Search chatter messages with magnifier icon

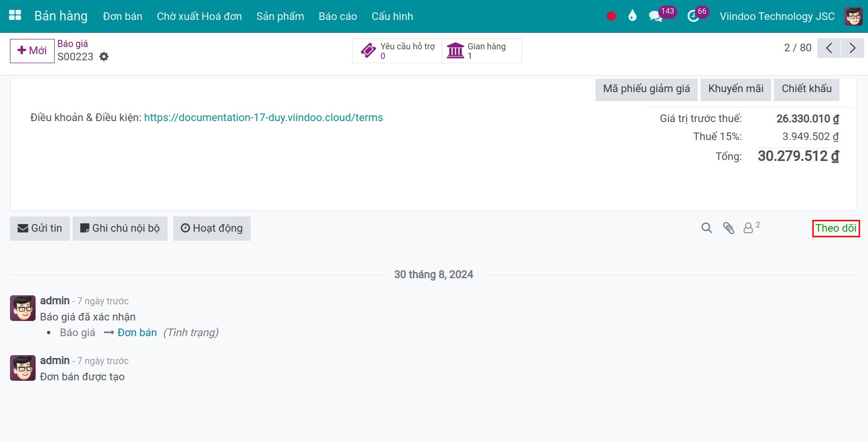(707, 228)
